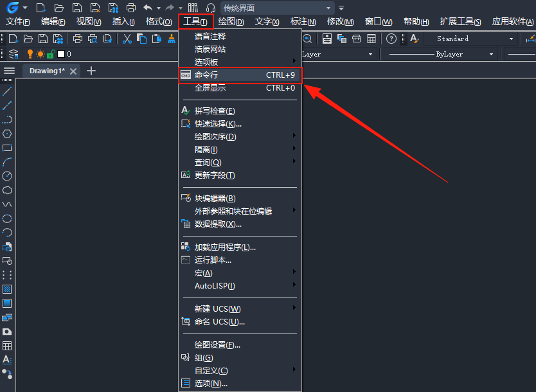Click the Calculator icon in toolbar
This screenshot has height=392, width=536.
point(371,39)
